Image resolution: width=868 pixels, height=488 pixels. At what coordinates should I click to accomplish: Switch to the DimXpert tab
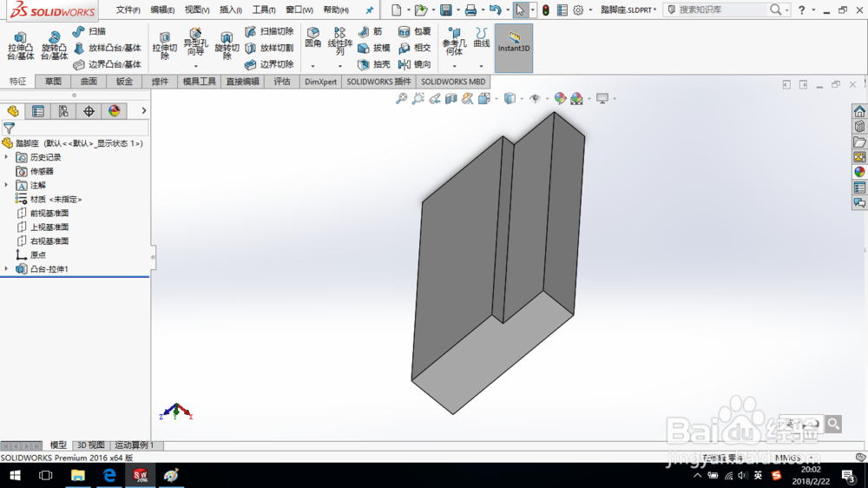coord(320,82)
